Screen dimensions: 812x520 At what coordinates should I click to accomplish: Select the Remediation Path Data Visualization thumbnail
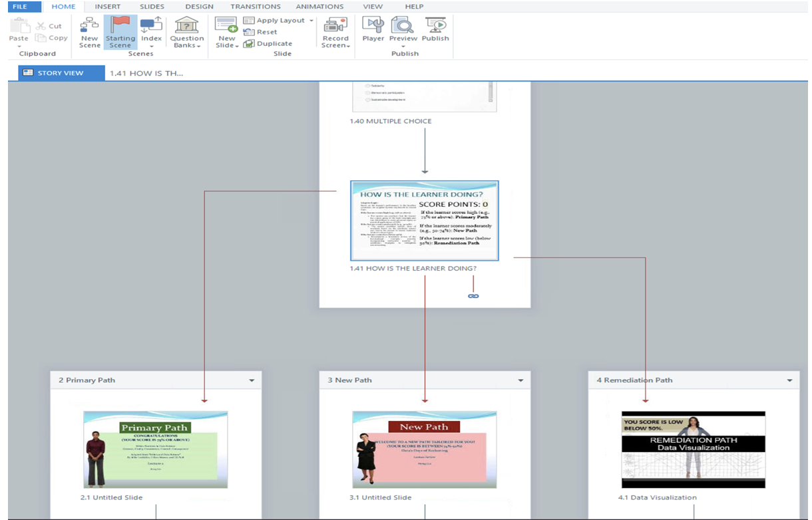(693, 450)
